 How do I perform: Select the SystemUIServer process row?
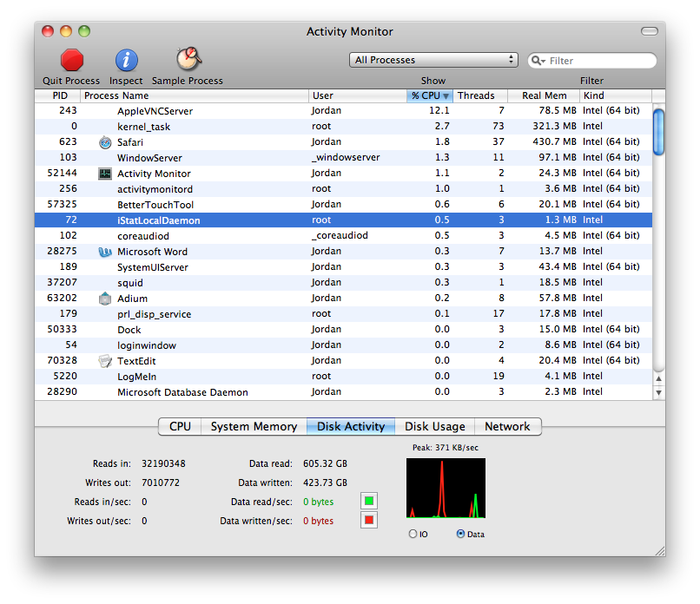(x=343, y=266)
